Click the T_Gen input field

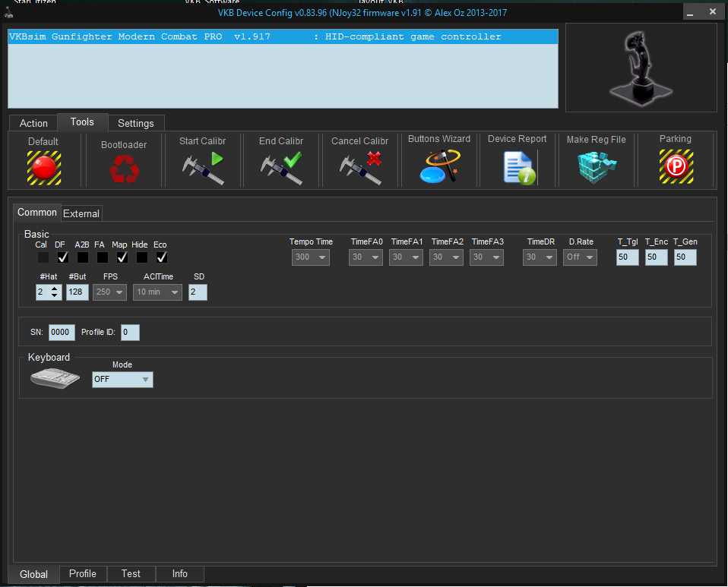(685, 257)
